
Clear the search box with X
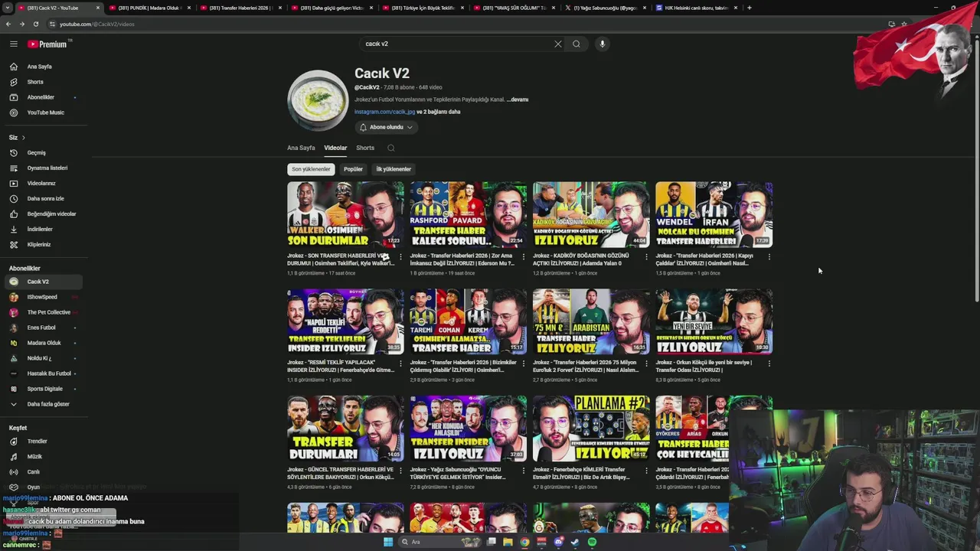click(x=558, y=44)
